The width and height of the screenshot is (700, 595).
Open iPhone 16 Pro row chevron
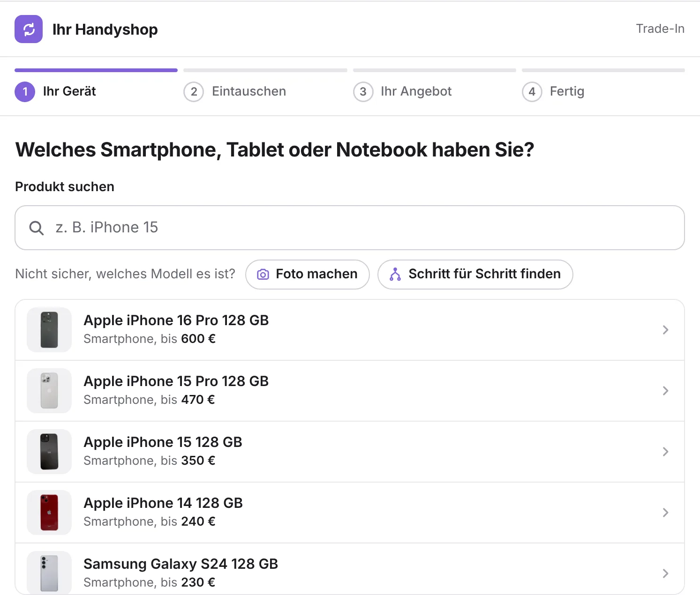(665, 330)
